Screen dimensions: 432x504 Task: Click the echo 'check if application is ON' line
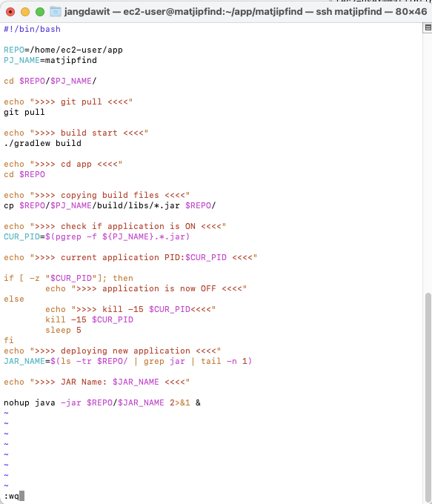tap(115, 226)
